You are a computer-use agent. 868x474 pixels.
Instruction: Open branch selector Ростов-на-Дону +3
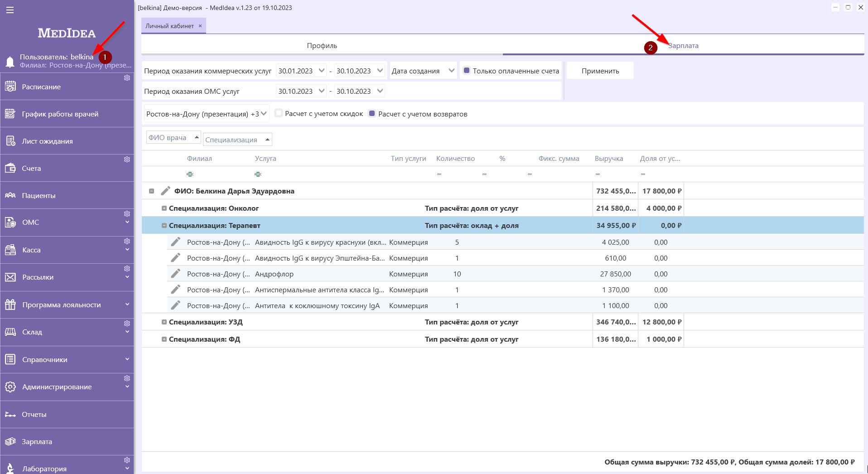(207, 114)
